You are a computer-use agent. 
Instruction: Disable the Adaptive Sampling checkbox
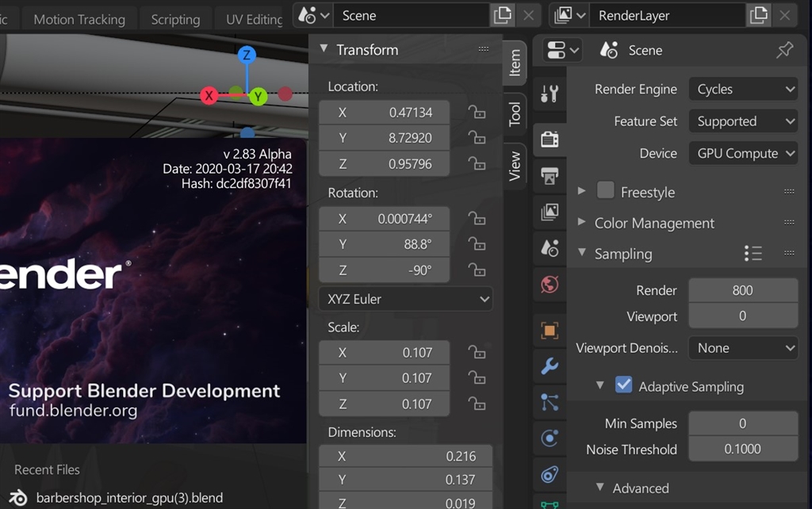click(x=623, y=385)
